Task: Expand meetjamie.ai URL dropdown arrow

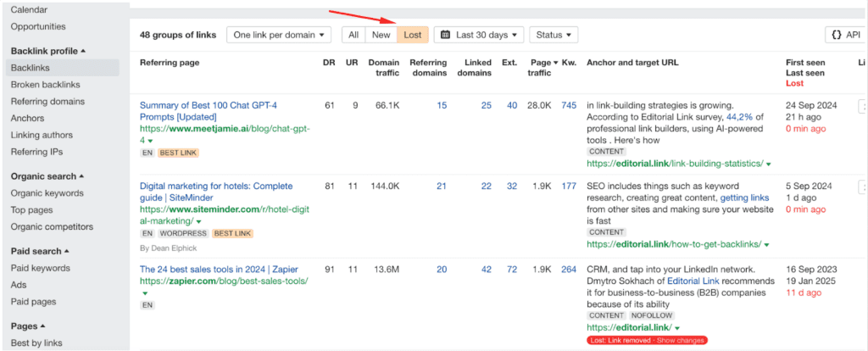Action: pos(150,142)
